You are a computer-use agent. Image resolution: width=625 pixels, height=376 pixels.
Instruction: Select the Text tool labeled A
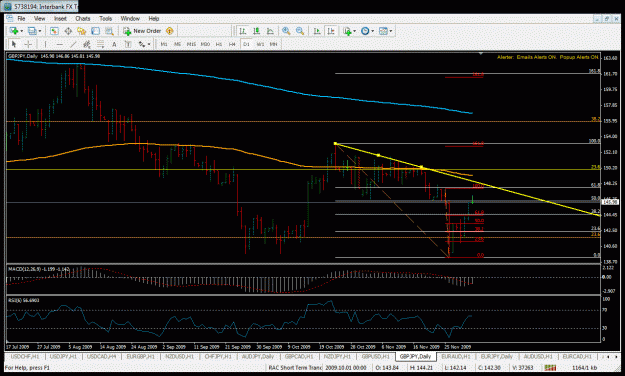[x=114, y=44]
